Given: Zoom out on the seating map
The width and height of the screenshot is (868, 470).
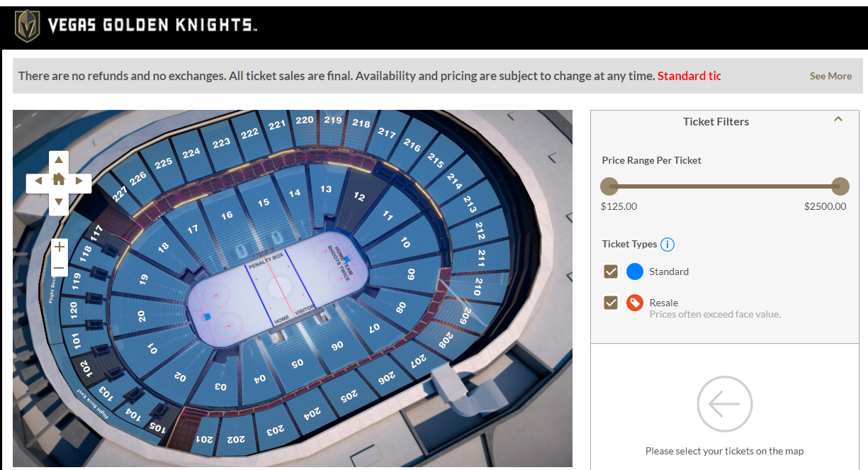Looking at the screenshot, I should pyautogui.click(x=59, y=269).
